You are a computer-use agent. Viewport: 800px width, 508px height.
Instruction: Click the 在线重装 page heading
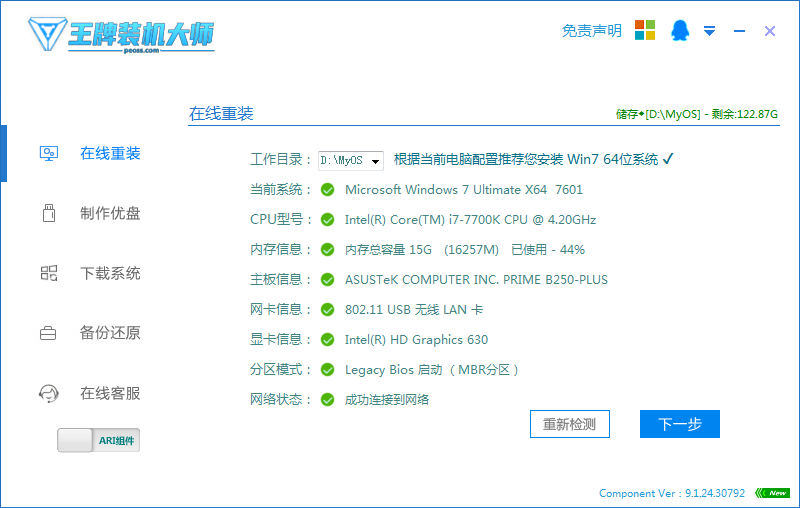click(221, 113)
